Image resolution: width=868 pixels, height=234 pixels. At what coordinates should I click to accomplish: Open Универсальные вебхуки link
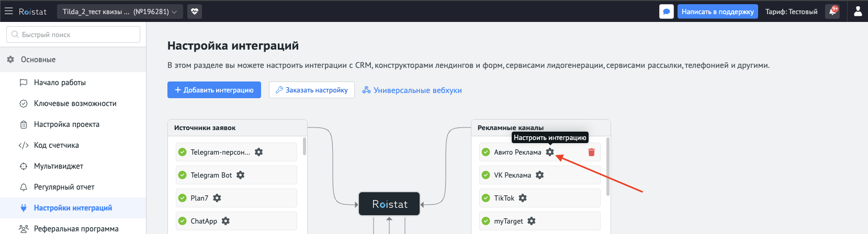(x=412, y=90)
